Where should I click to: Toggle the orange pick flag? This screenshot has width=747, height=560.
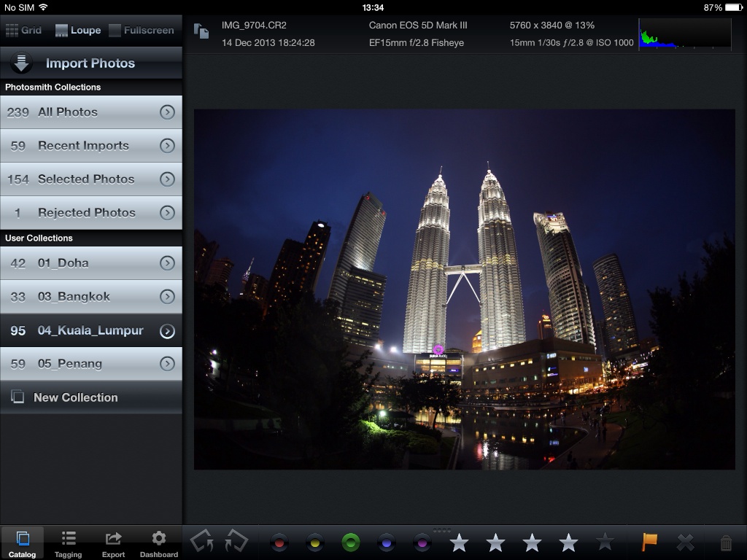(x=649, y=542)
